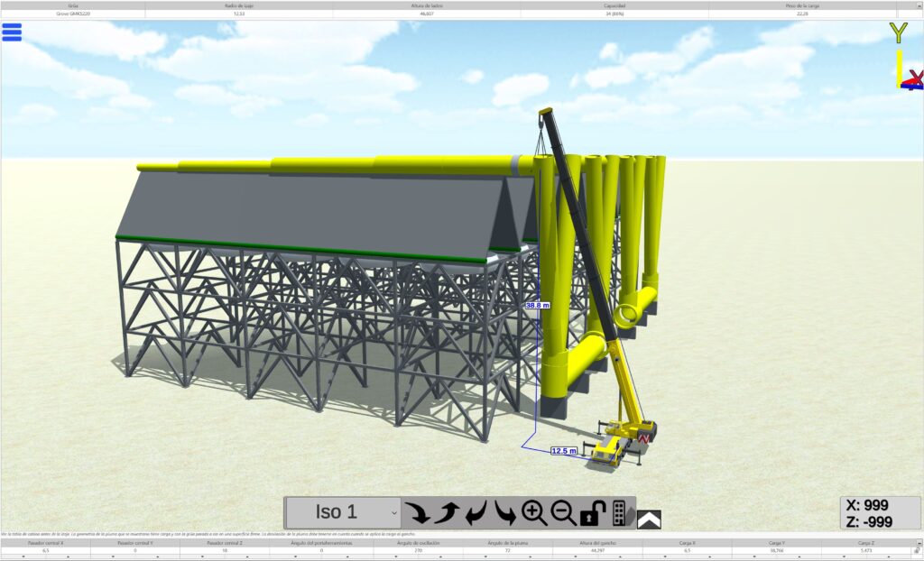Screen dimensions: 924x561
Task: Click the 12.5 m radius label
Action: point(564,451)
